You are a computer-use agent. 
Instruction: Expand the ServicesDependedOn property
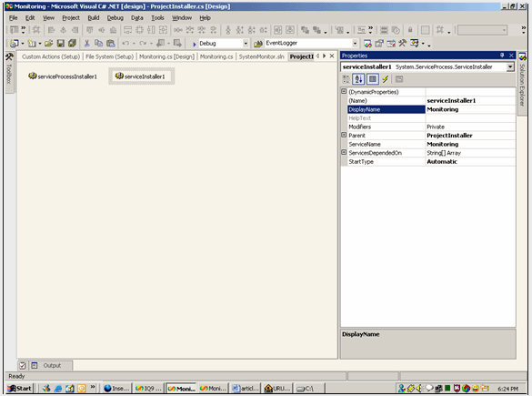coord(344,153)
